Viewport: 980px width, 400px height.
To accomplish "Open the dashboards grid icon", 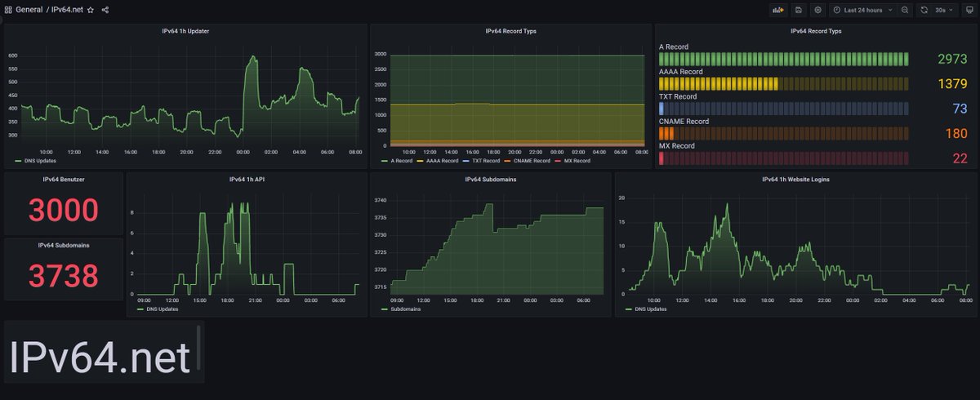I will pos(8,10).
